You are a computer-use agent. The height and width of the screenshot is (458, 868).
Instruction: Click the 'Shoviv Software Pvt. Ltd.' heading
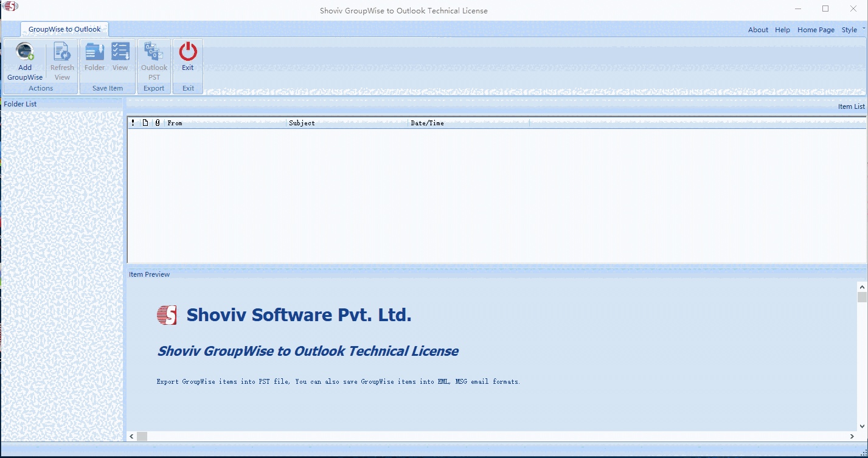(299, 315)
